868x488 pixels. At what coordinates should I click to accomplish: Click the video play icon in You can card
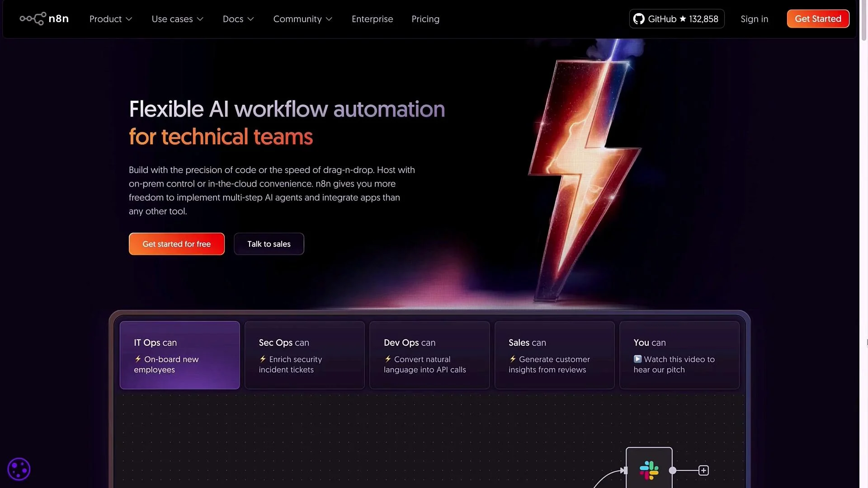[x=637, y=359]
